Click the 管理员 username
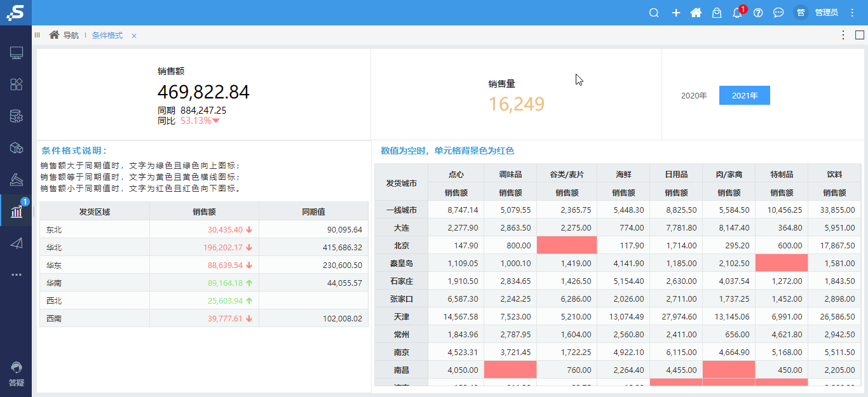The height and width of the screenshot is (397, 868). (x=826, y=13)
